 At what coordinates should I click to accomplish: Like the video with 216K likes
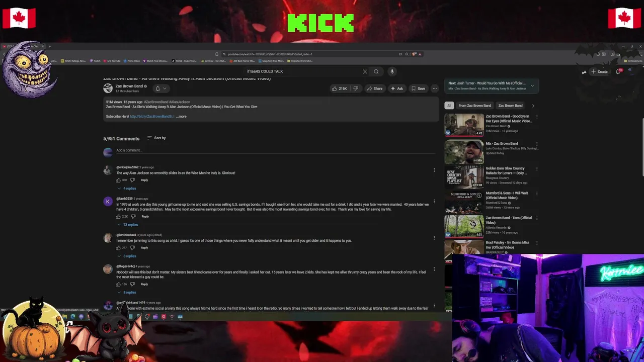tap(339, 88)
